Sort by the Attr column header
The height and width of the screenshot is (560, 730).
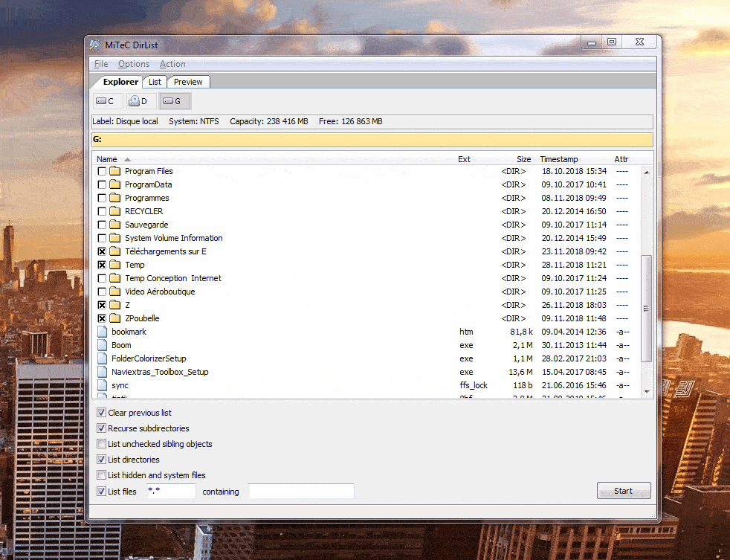621,159
